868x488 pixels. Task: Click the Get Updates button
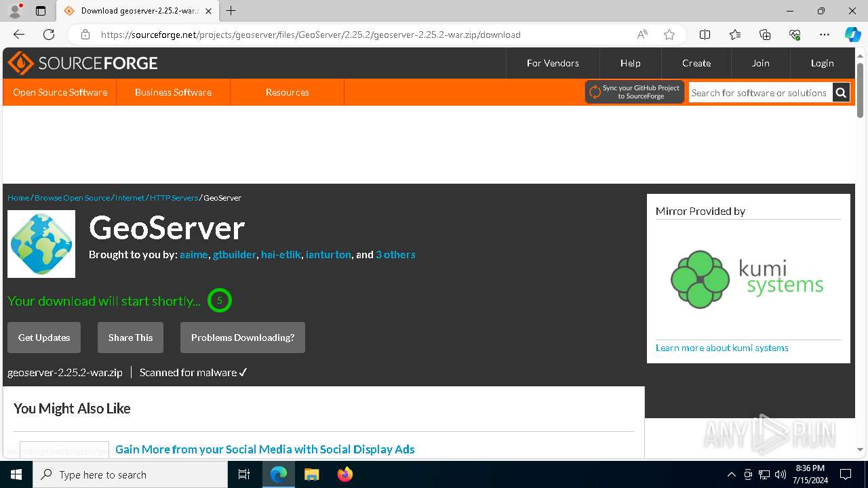(44, 338)
